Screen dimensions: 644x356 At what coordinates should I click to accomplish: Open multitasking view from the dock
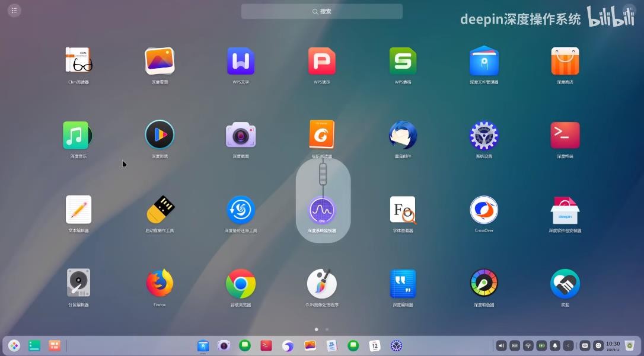55,346
